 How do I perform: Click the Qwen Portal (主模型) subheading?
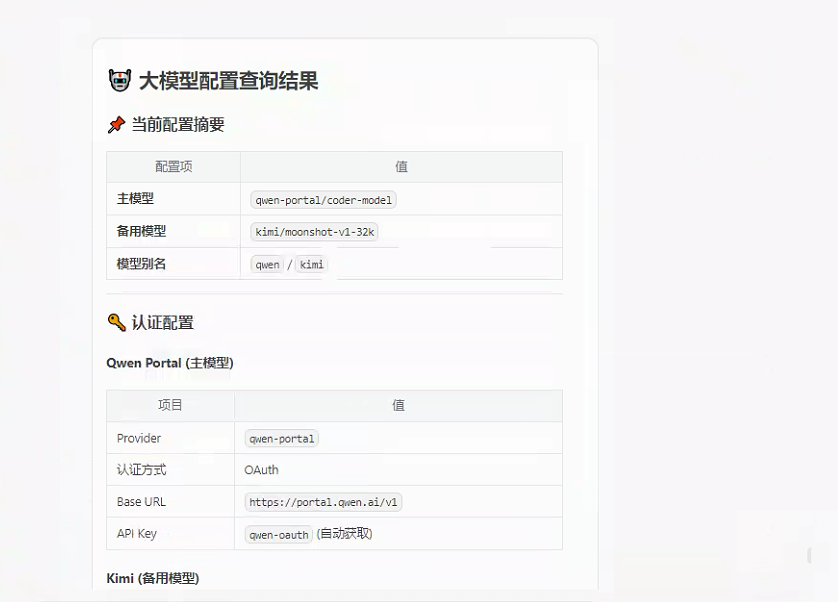(170, 363)
